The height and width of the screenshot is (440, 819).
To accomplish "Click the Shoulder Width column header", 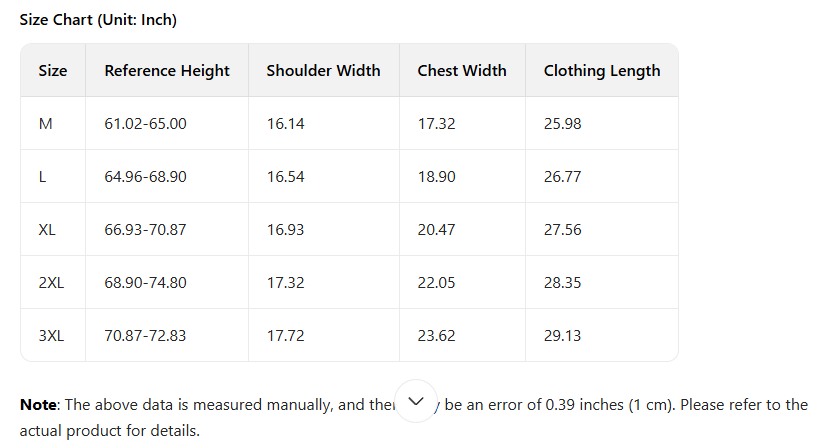I will (323, 71).
